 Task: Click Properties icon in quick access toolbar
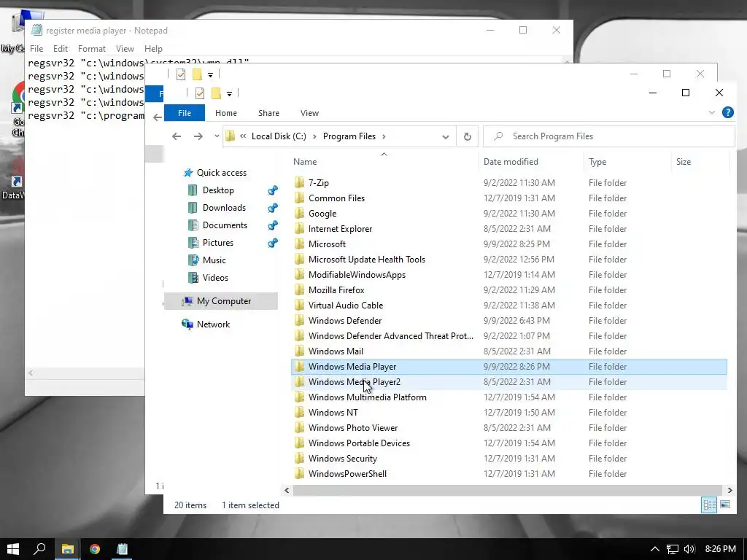[x=200, y=93]
